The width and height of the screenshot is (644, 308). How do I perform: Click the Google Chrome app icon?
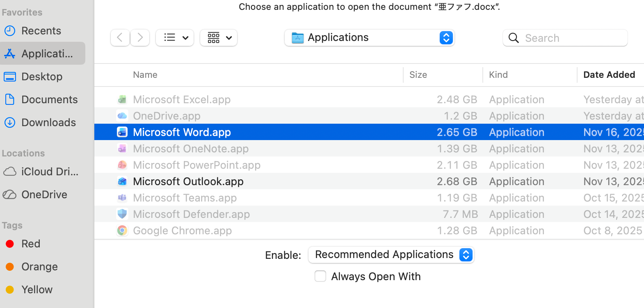pos(122,230)
